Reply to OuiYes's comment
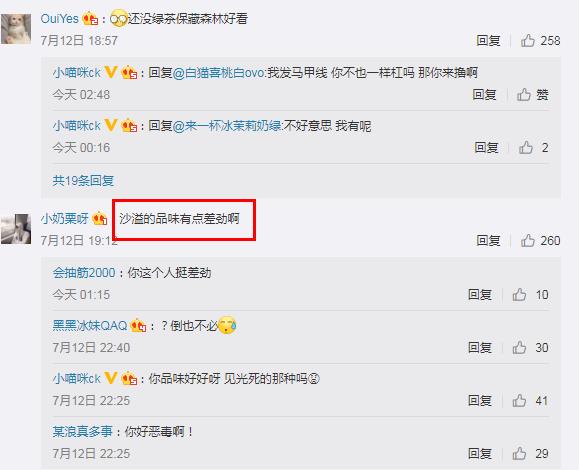Image resolution: width=579 pixels, height=470 pixels. (x=488, y=41)
